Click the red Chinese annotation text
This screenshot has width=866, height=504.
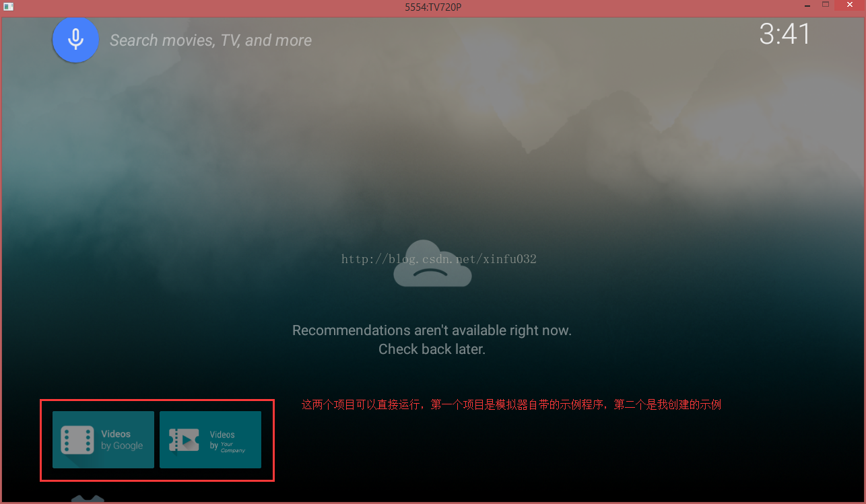tap(511, 405)
